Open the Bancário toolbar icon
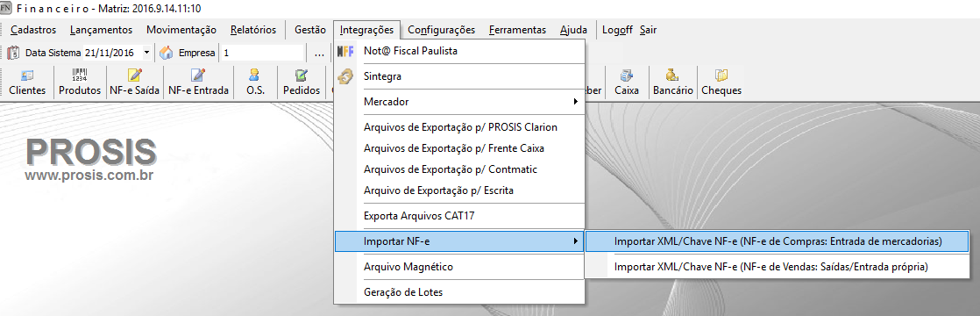The width and height of the screenshot is (980, 316). point(673,83)
